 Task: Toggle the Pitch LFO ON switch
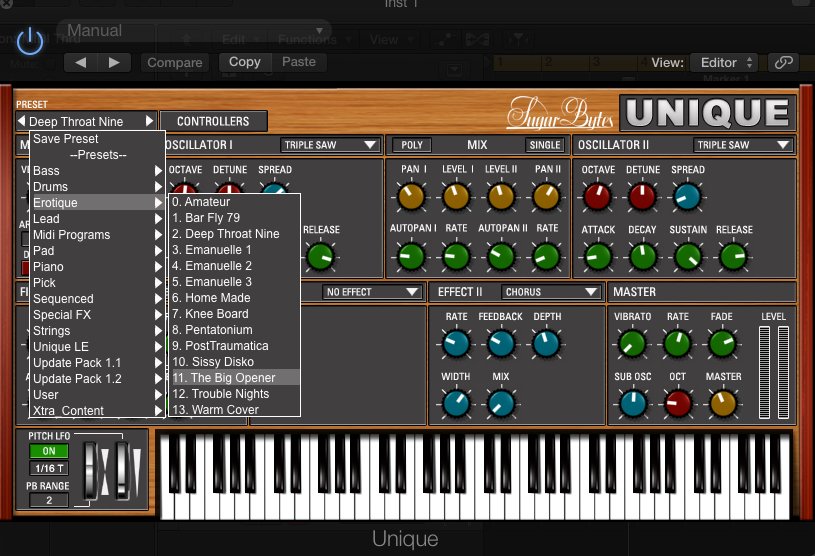click(48, 451)
